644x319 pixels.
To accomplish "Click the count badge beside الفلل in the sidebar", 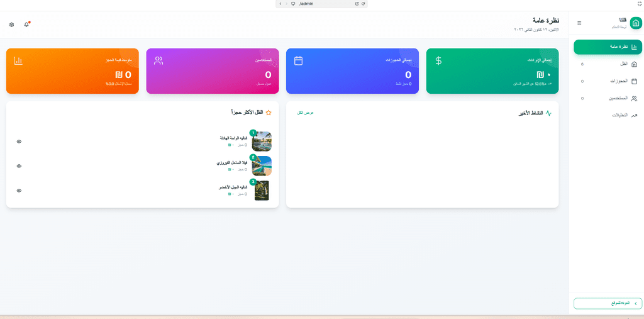I will [x=582, y=64].
